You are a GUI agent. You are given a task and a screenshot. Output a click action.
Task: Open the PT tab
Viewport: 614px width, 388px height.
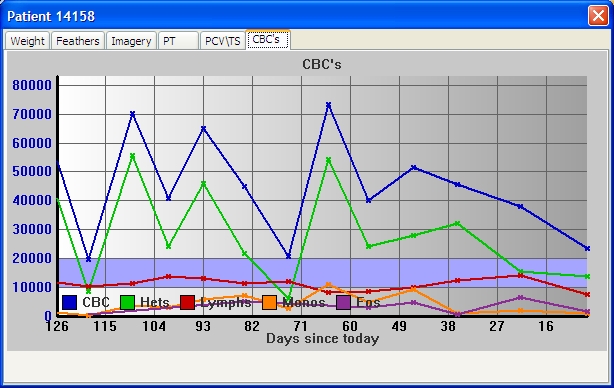[178, 41]
